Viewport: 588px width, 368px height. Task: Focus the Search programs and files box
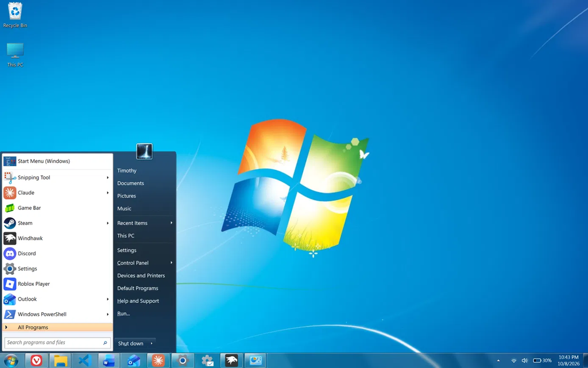tap(57, 343)
